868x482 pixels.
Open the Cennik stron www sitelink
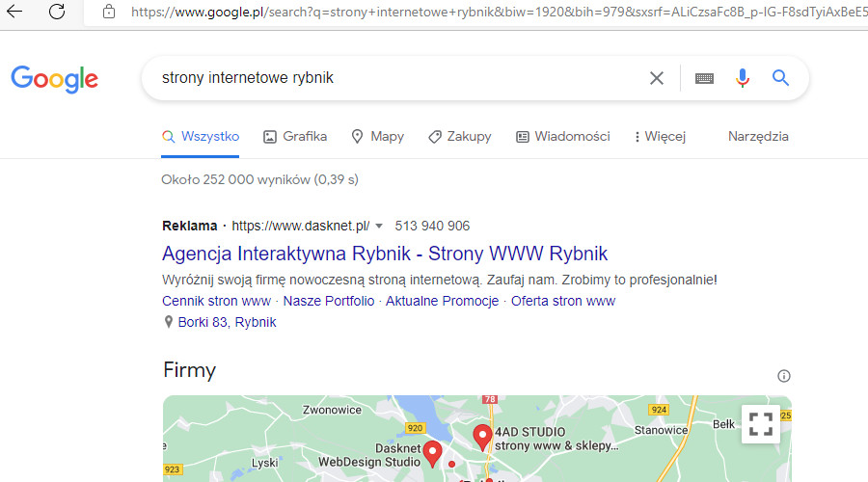[x=216, y=301]
